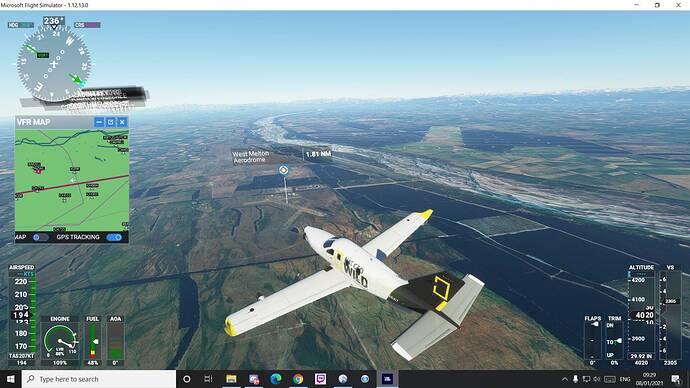Disable the GPS TRACKING switch
This screenshot has width=690, height=388.
point(114,238)
